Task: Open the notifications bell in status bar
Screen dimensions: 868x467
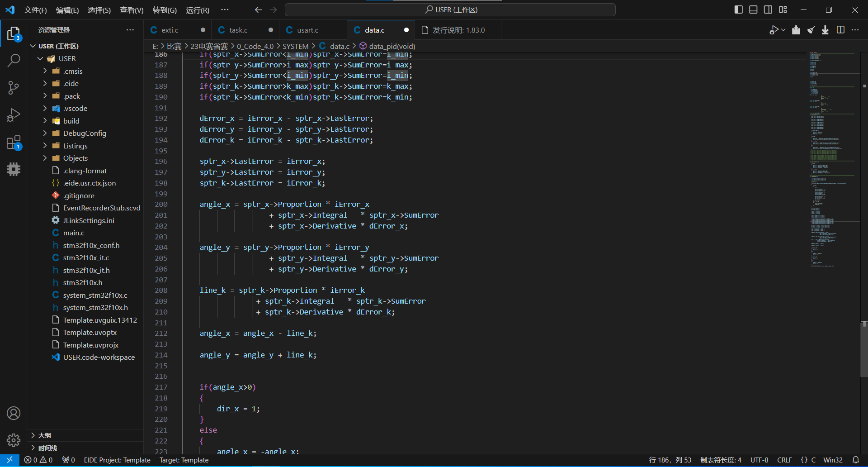Action: point(855,460)
